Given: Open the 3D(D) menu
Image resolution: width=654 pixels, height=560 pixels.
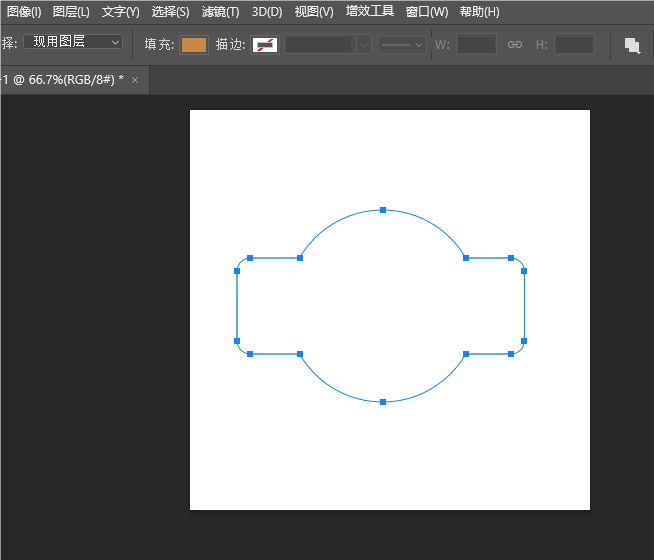Looking at the screenshot, I should [x=267, y=12].
